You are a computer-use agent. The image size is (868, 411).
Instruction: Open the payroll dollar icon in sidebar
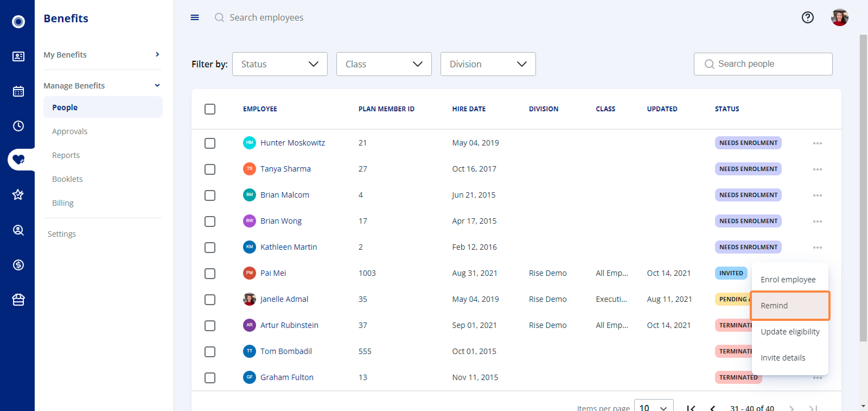click(x=18, y=265)
